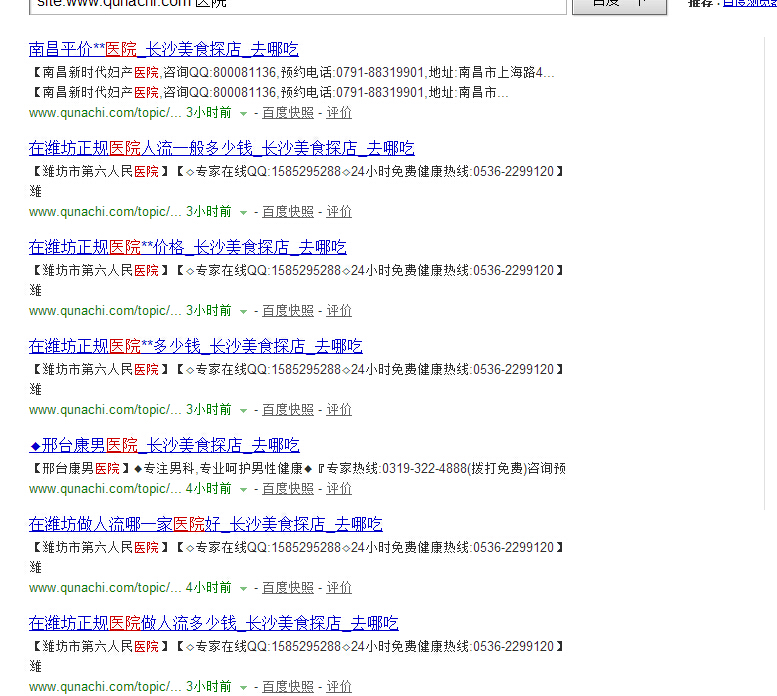Open result 在潍坊正规医院做人流多少钱
This screenshot has height=696, width=777.
214,623
